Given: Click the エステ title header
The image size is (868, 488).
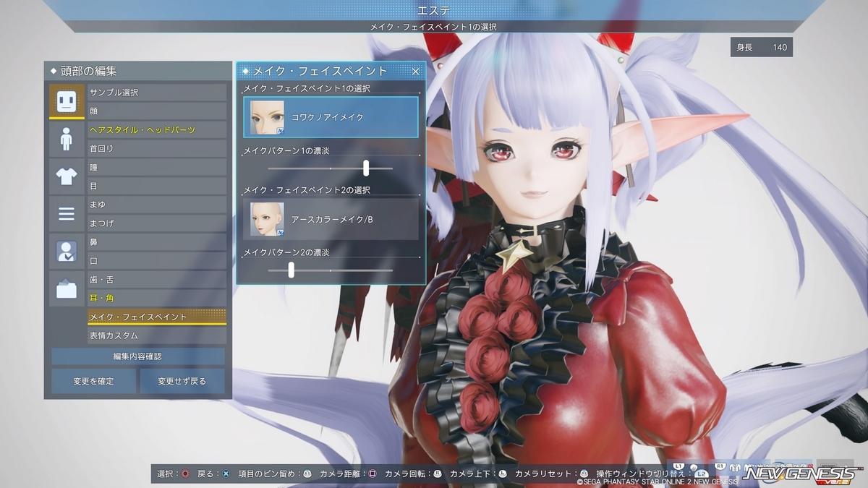Looking at the screenshot, I should tap(434, 10).
